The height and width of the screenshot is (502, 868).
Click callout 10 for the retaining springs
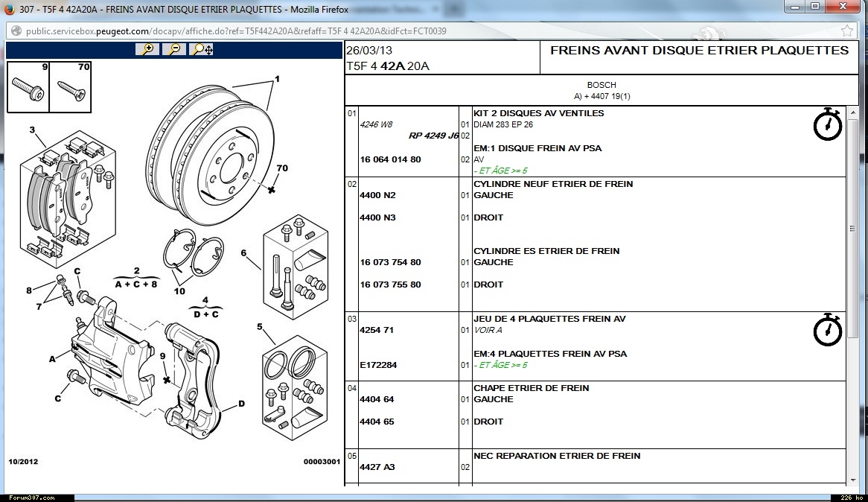[179, 291]
